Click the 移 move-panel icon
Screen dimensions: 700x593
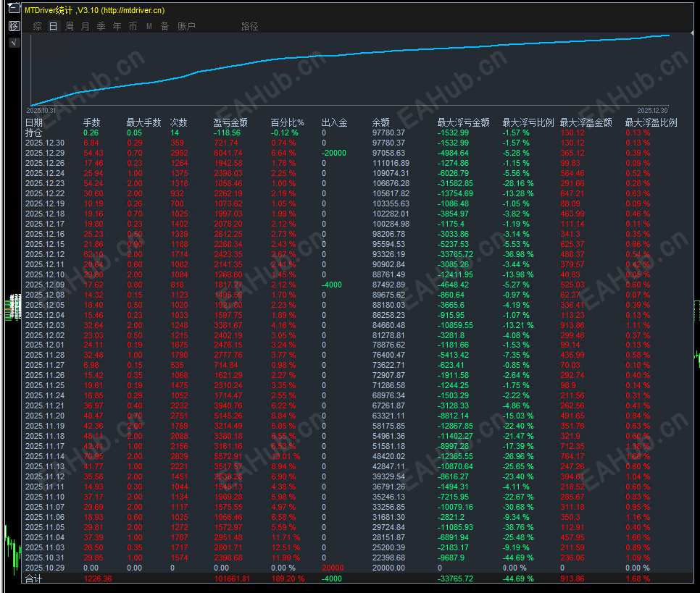coord(14,26)
